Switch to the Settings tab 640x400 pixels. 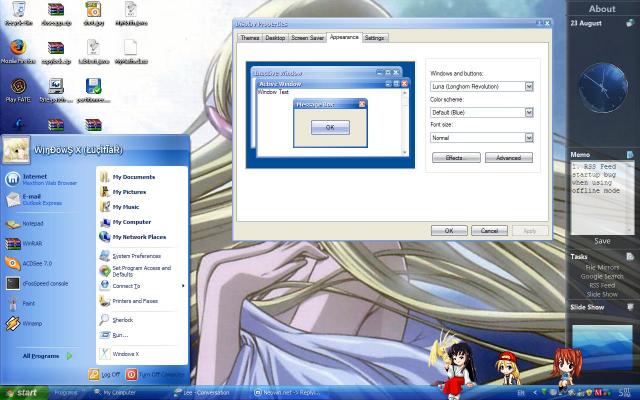coord(374,38)
